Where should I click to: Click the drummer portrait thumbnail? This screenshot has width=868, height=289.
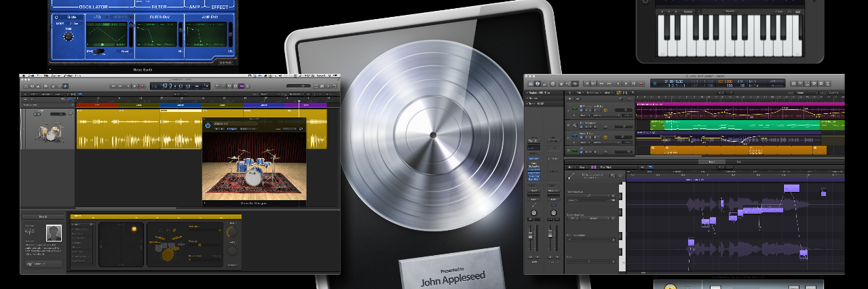[x=54, y=233]
